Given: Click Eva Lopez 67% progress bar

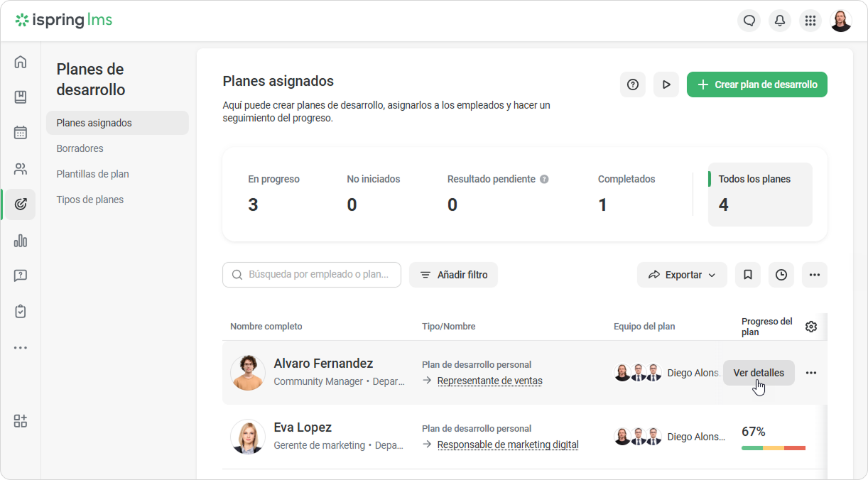Looking at the screenshot, I should 774,448.
